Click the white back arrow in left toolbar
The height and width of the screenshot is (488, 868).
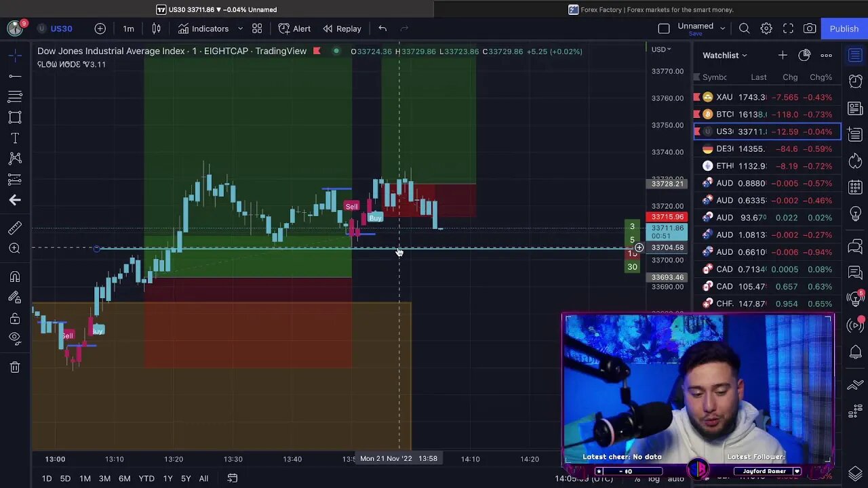[15, 200]
